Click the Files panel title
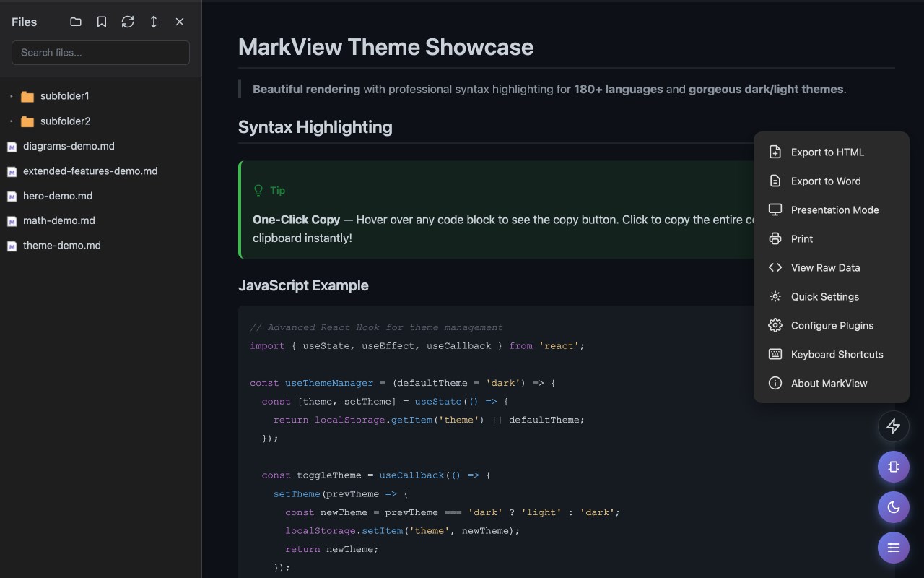 (x=24, y=22)
